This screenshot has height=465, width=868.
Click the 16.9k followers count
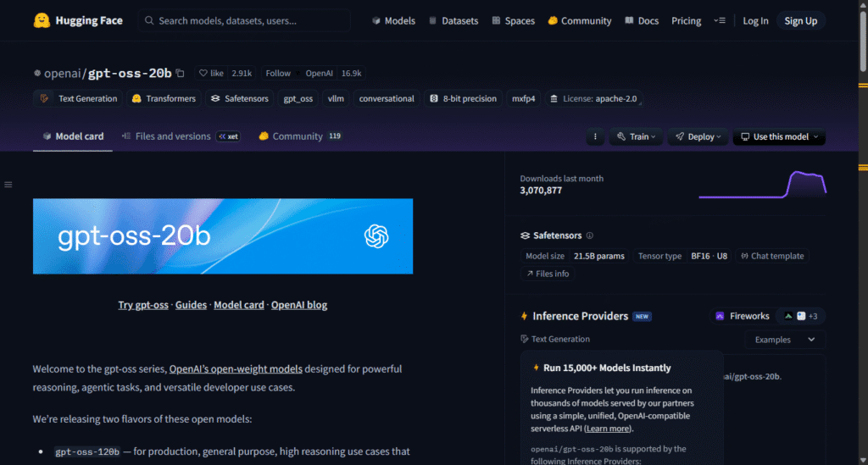click(x=351, y=73)
